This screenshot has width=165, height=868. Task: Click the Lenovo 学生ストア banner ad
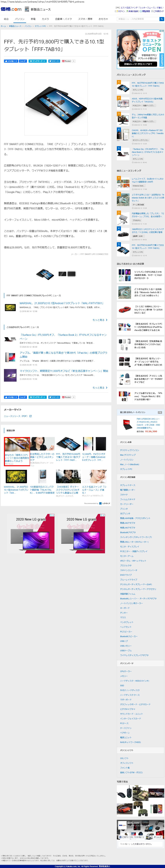click(x=140, y=49)
